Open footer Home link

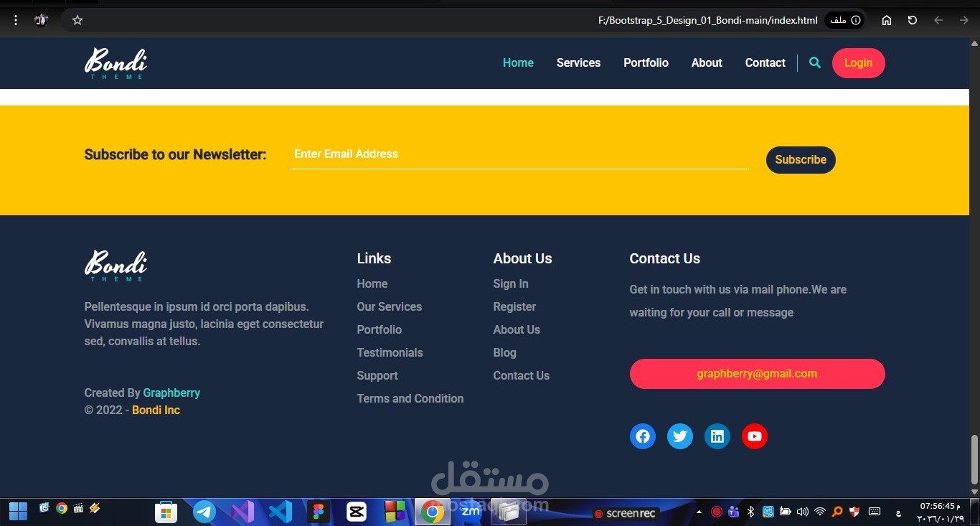372,284
